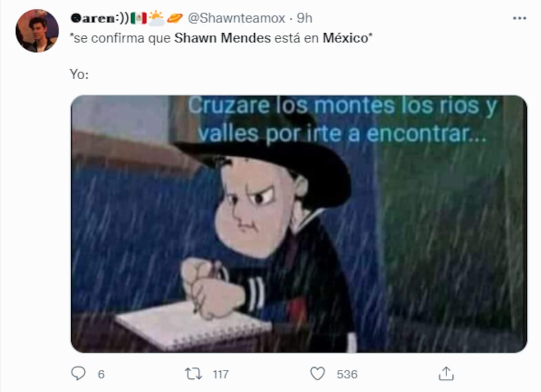This screenshot has width=541, height=392.
Task: Open the @Shawnteamox handle link
Action: [x=236, y=18]
